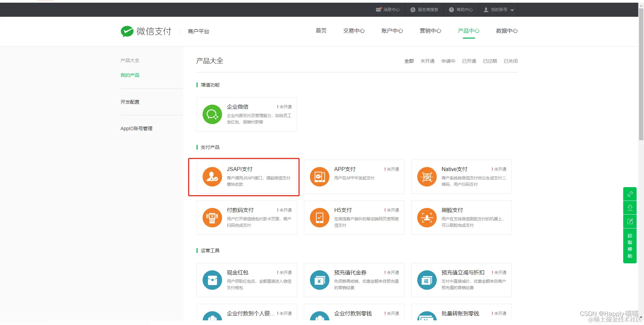Open the 预充值代金券 title

350,273
